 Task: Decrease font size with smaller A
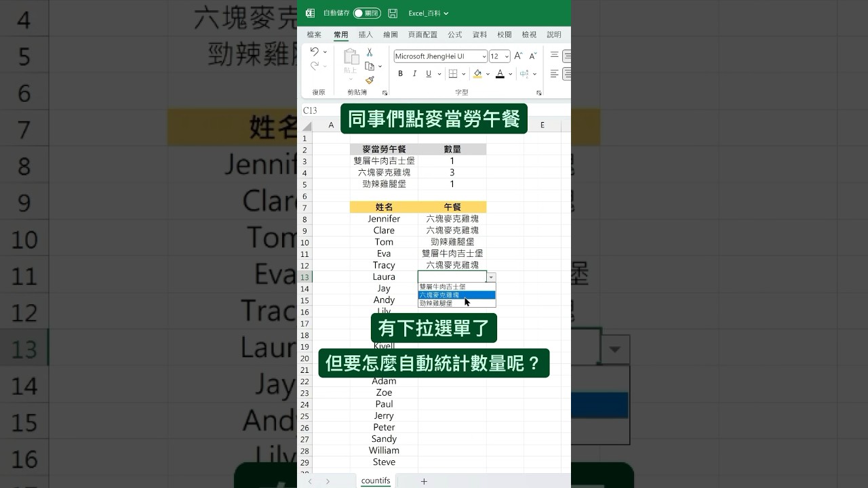[x=532, y=56]
